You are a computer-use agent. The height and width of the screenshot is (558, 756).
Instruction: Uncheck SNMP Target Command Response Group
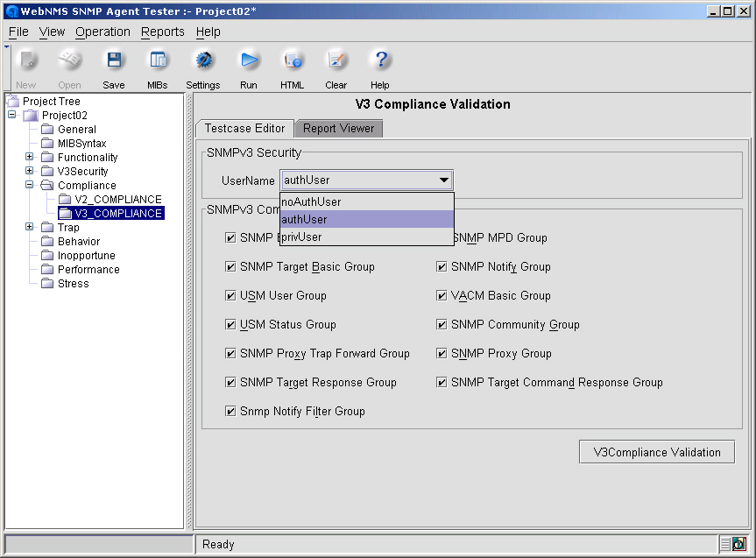(442, 383)
